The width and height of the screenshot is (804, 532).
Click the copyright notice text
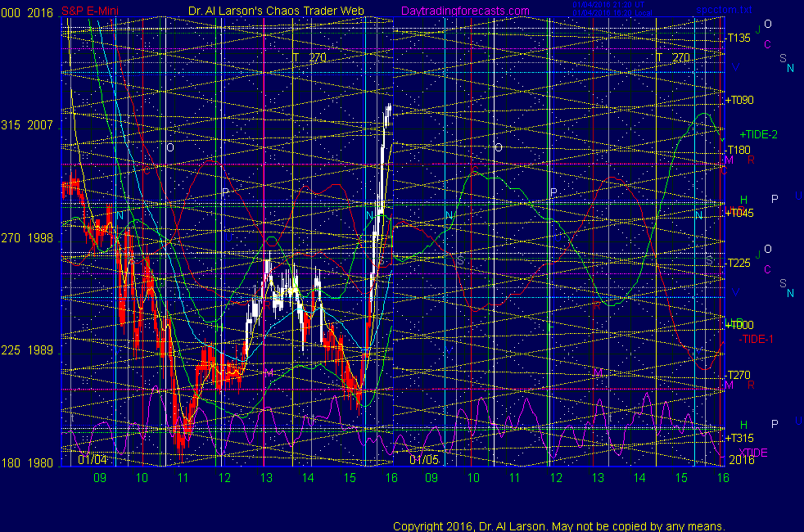[x=559, y=525]
